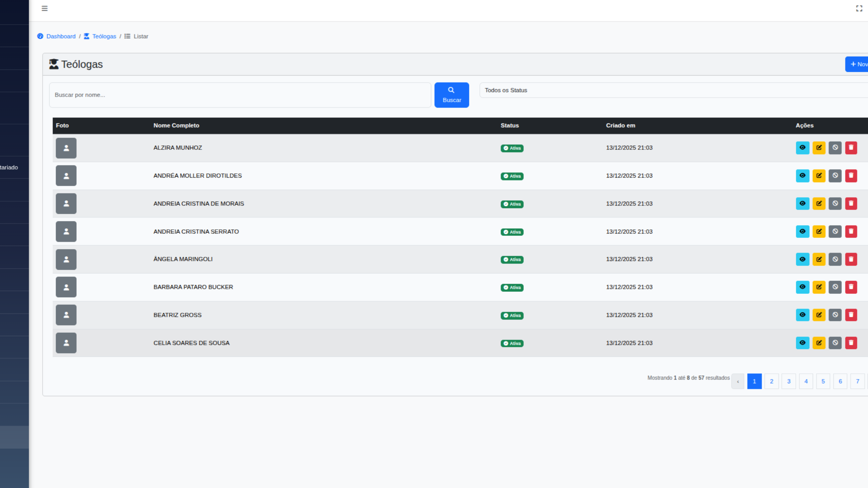View details for BEATRIZ GROSS
The height and width of the screenshot is (488, 868).
point(802,315)
